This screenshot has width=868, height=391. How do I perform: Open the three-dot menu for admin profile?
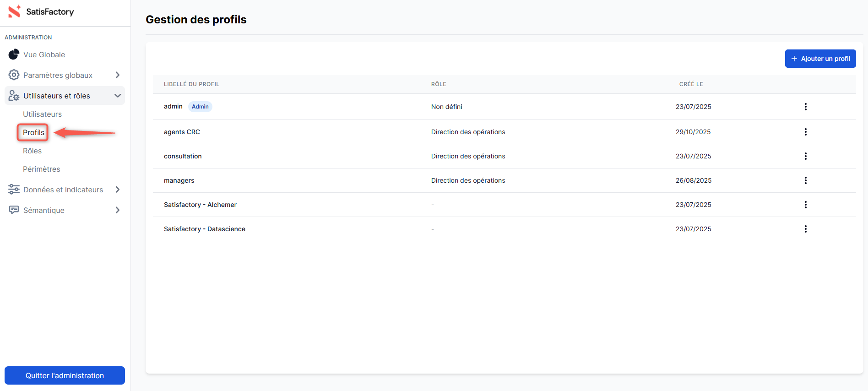tap(805, 107)
